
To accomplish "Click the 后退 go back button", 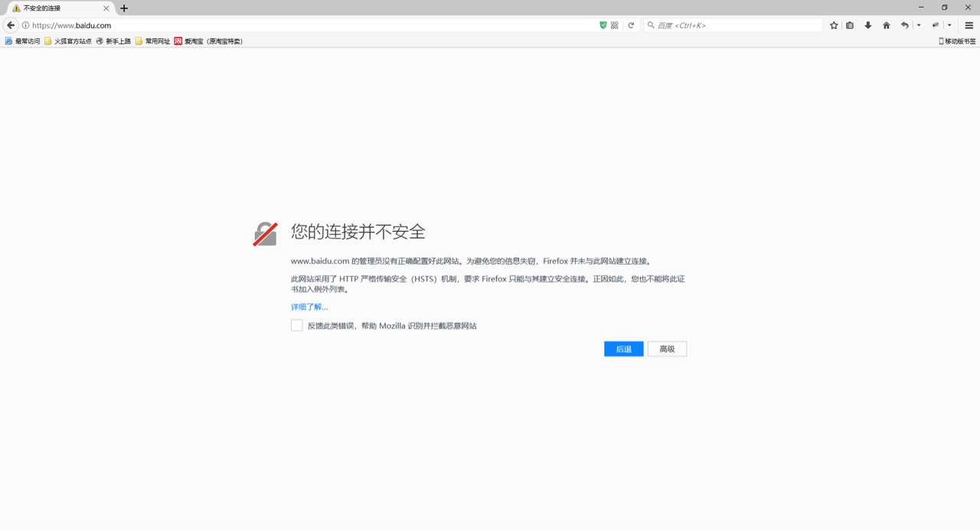I will [624, 349].
